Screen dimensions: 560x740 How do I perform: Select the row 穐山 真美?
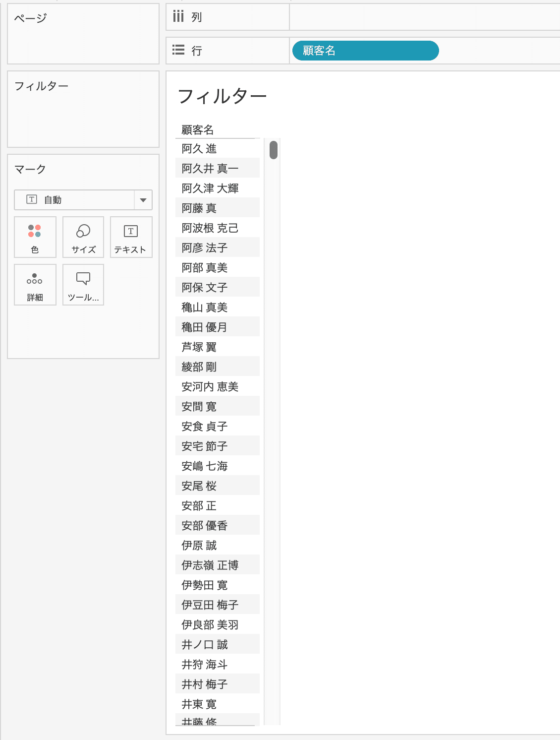(x=218, y=307)
